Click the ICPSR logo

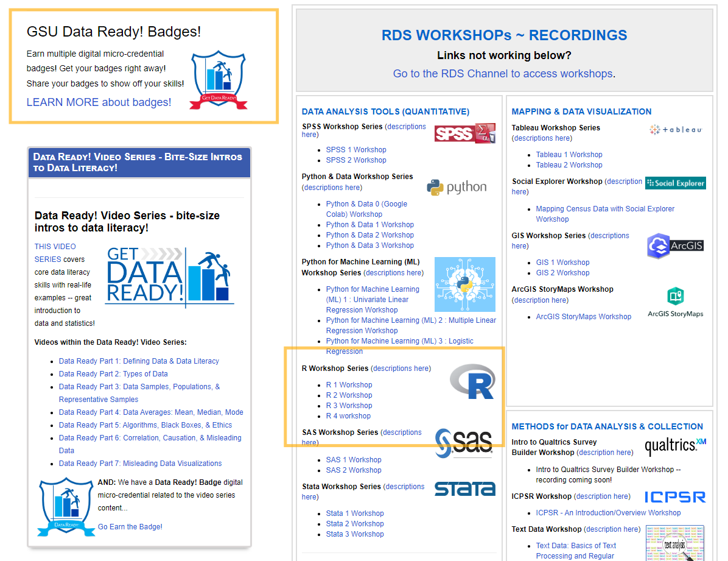674,497
